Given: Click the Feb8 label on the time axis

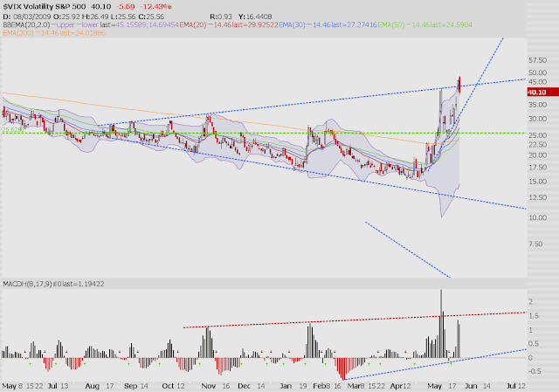Looking at the screenshot, I should click(321, 386).
